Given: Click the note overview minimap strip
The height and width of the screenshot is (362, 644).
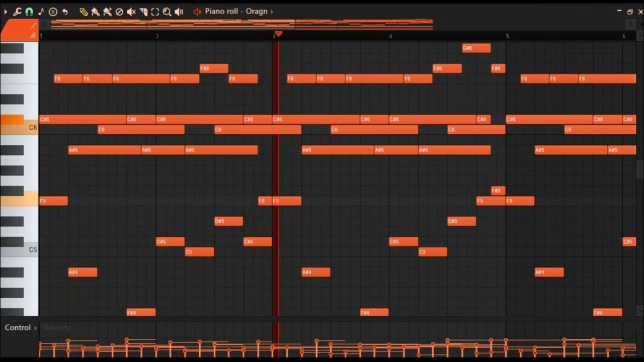Looking at the screenshot, I should (x=242, y=24).
